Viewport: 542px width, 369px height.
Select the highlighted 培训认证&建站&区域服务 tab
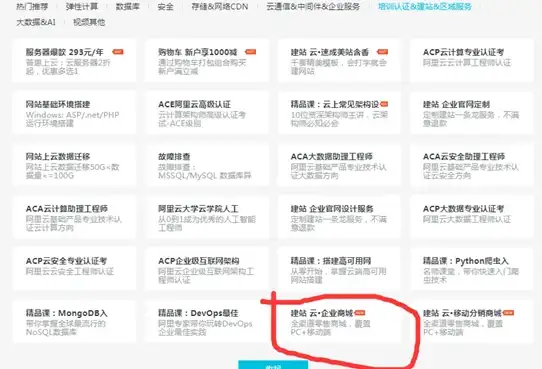point(424,6)
